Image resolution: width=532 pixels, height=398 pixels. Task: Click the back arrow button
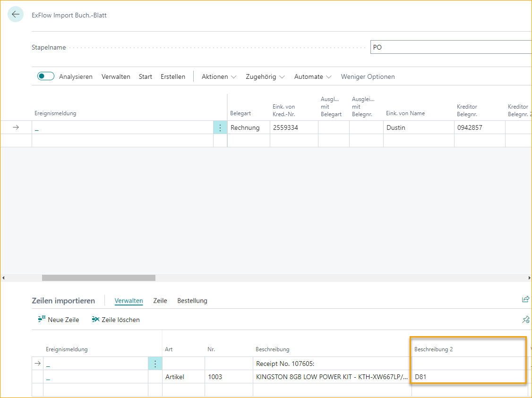(x=16, y=15)
